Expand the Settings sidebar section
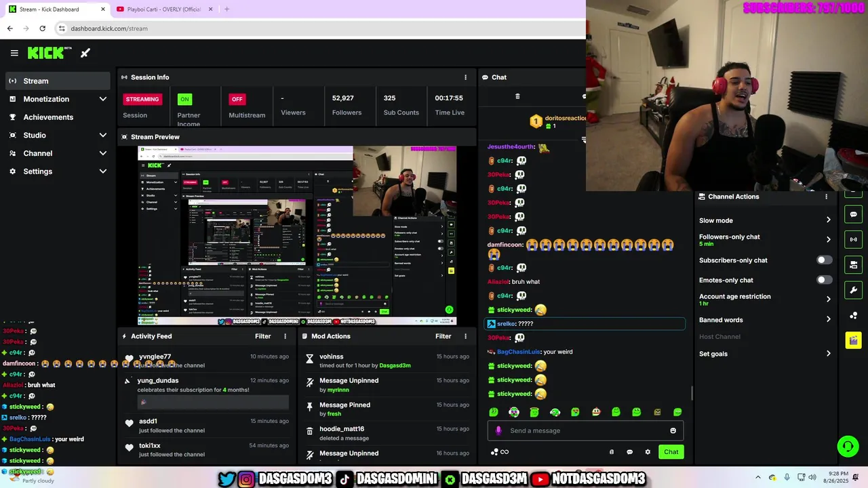Screen dimensions: 868x488 coord(58,171)
